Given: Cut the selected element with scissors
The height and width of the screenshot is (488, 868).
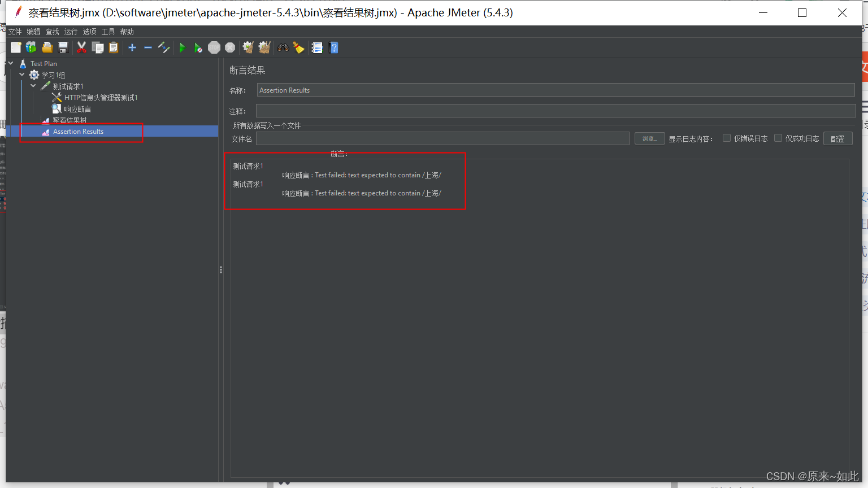Looking at the screenshot, I should (x=82, y=47).
